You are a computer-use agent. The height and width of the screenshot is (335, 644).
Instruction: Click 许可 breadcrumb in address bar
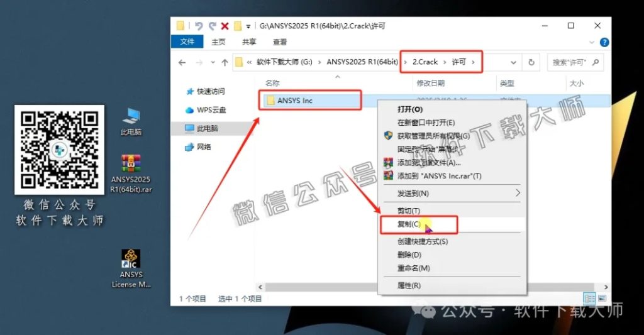pos(458,62)
